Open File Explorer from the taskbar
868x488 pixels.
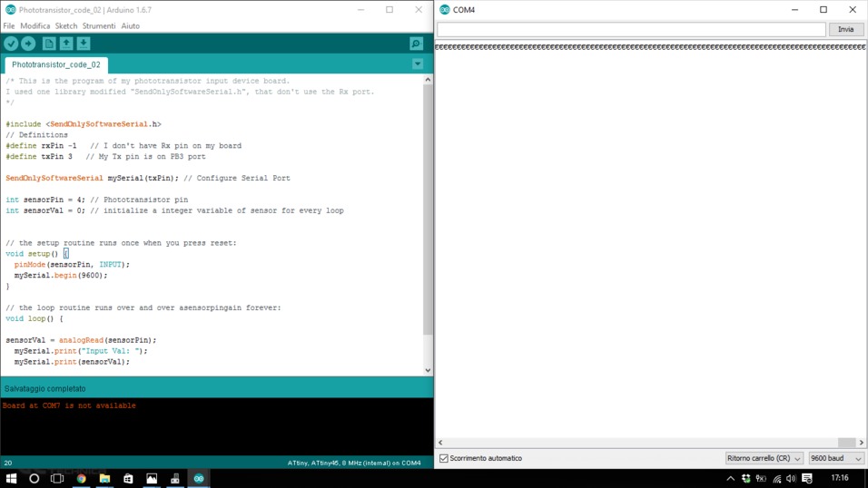(104, 479)
